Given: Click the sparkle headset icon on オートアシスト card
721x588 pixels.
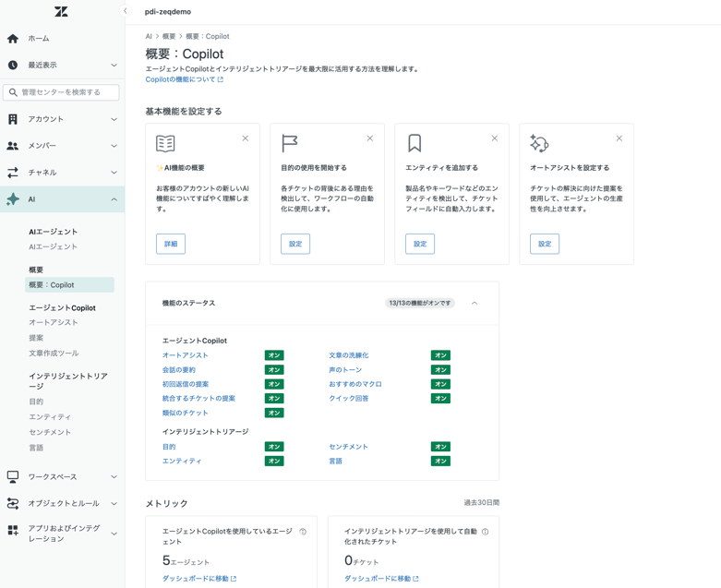Looking at the screenshot, I should click(x=539, y=143).
